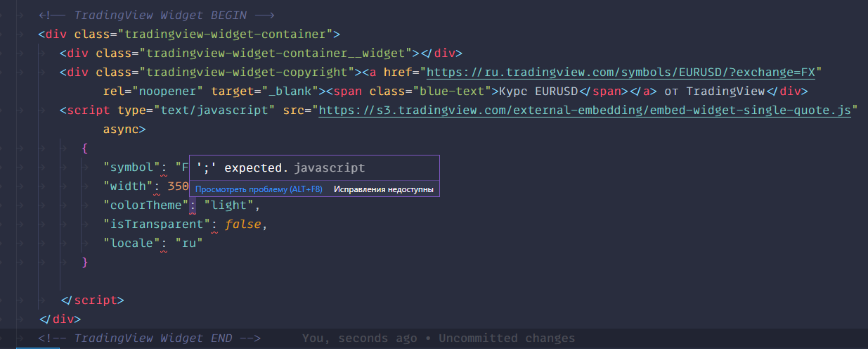Click class value "tradingview-widget-container"
The height and width of the screenshot is (349, 868).
pyautogui.click(x=226, y=34)
